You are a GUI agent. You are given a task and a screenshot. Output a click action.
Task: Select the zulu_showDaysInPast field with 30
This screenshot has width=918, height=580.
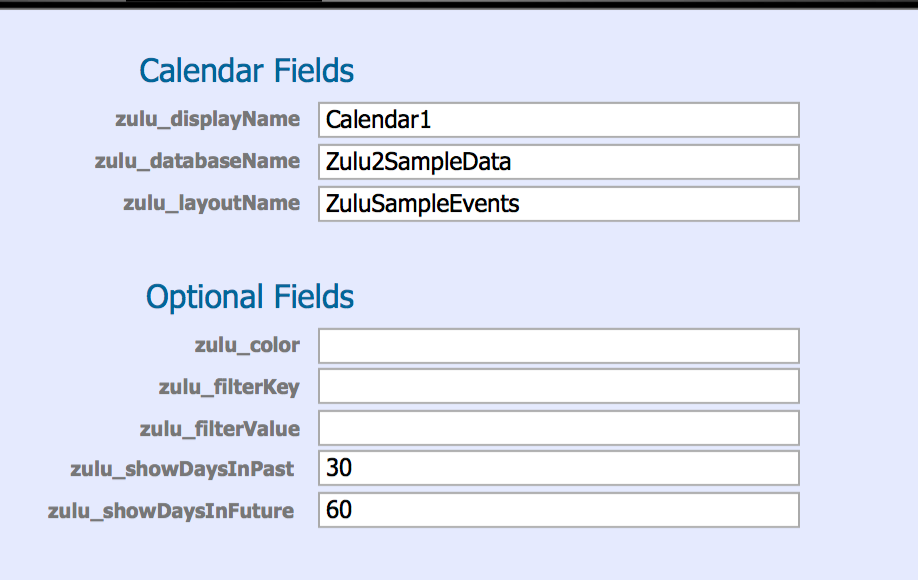(x=559, y=468)
